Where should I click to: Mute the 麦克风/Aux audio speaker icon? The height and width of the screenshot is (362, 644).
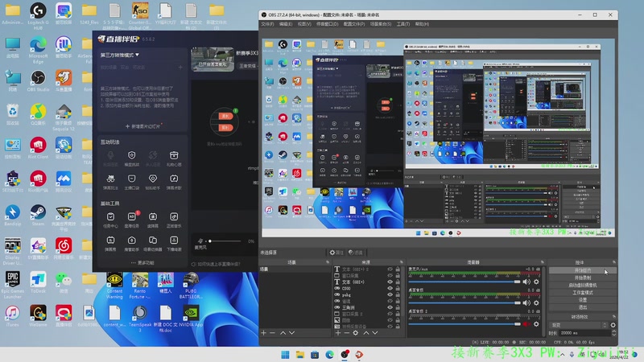pos(526,282)
